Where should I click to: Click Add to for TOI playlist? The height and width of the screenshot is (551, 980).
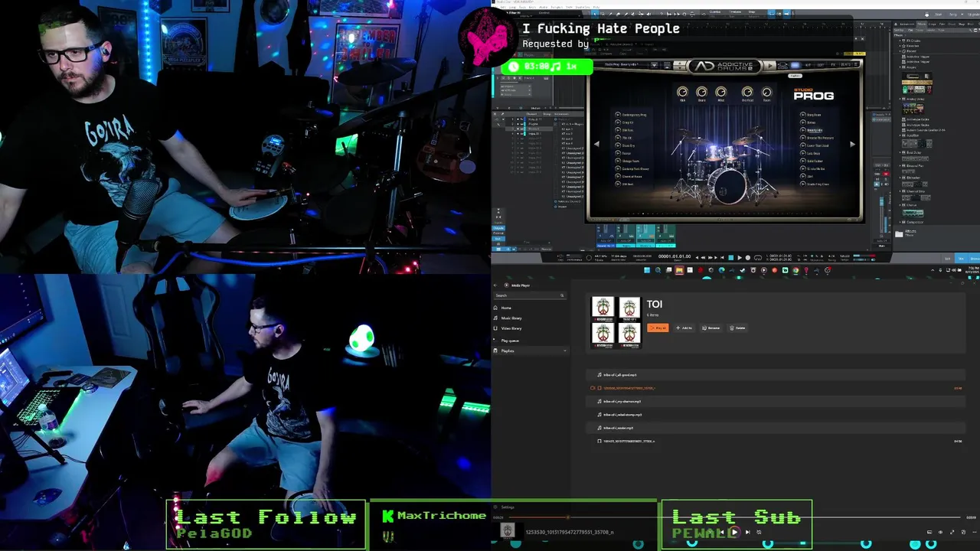684,328
